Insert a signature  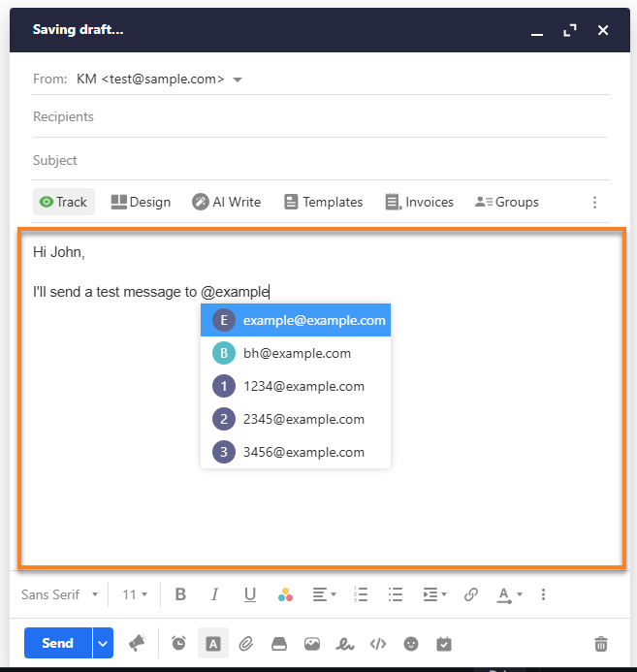(344, 644)
